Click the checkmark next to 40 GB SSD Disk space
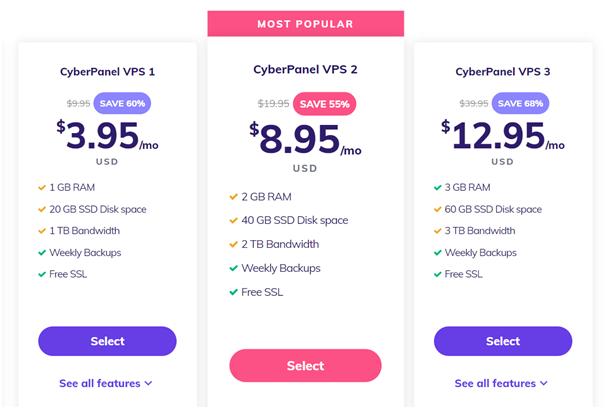This screenshot has width=606, height=409. (x=233, y=220)
